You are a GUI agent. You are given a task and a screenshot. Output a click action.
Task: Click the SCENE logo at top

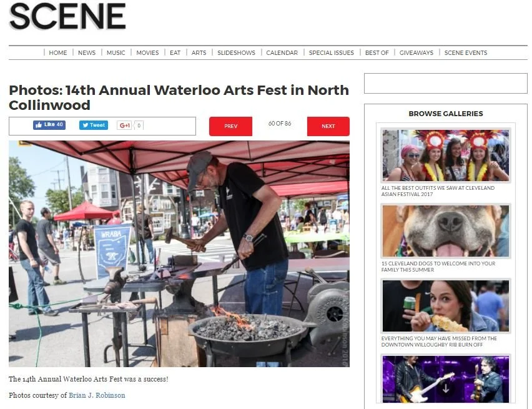(67, 16)
